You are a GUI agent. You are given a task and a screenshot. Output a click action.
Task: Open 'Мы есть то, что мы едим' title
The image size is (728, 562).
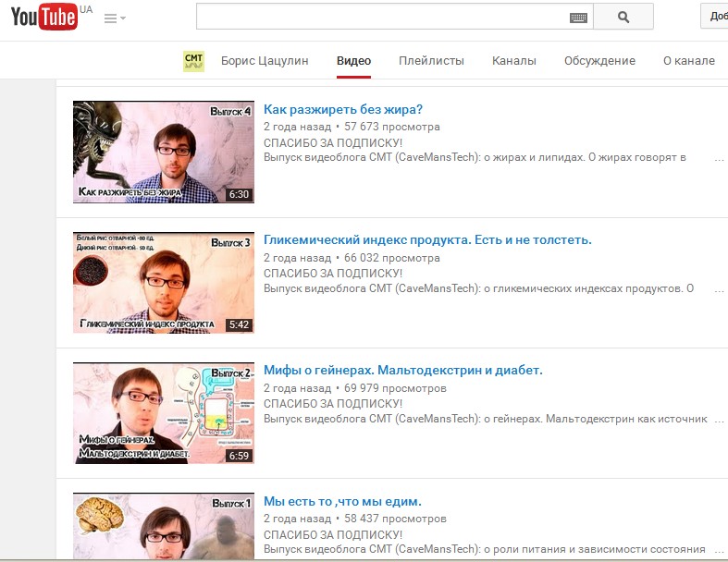point(342,502)
